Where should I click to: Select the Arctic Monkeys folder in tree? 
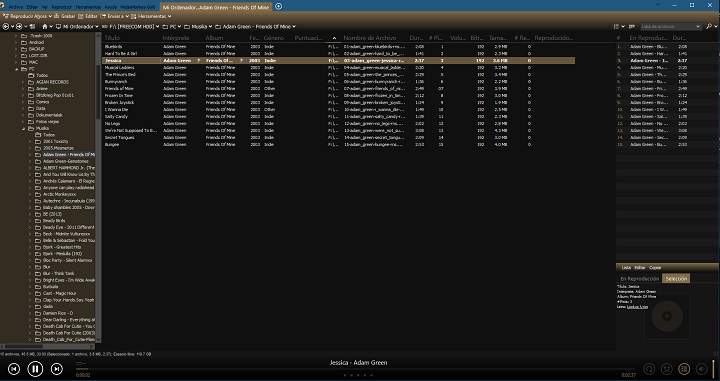click(x=60, y=194)
